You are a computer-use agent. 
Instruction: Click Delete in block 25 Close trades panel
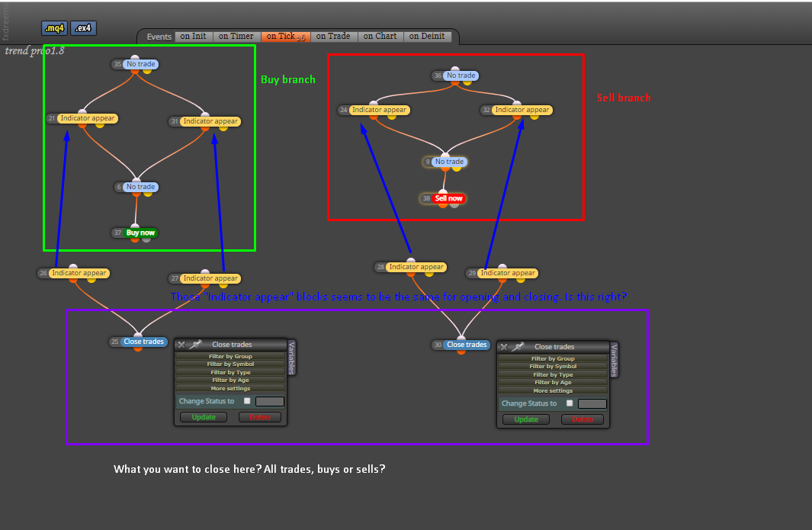pos(260,417)
